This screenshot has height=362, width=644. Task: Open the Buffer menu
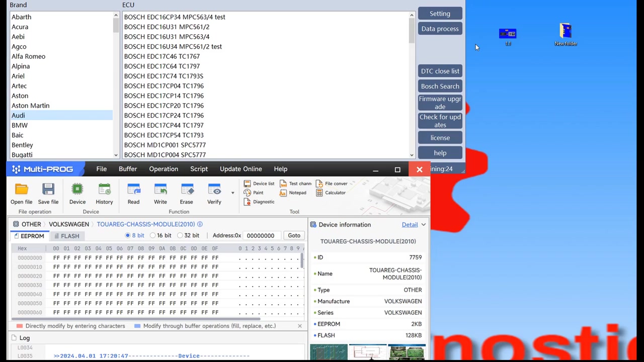click(x=128, y=169)
